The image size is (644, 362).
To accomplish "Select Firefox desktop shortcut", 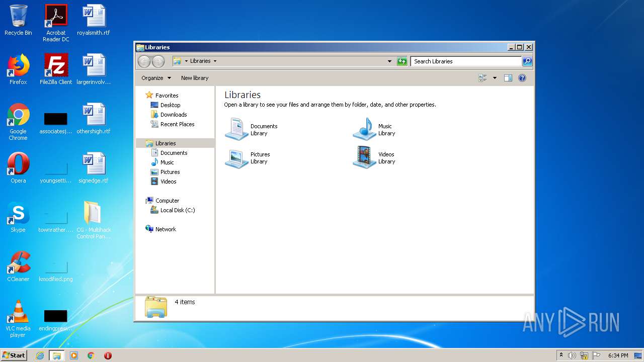I will coord(18,69).
